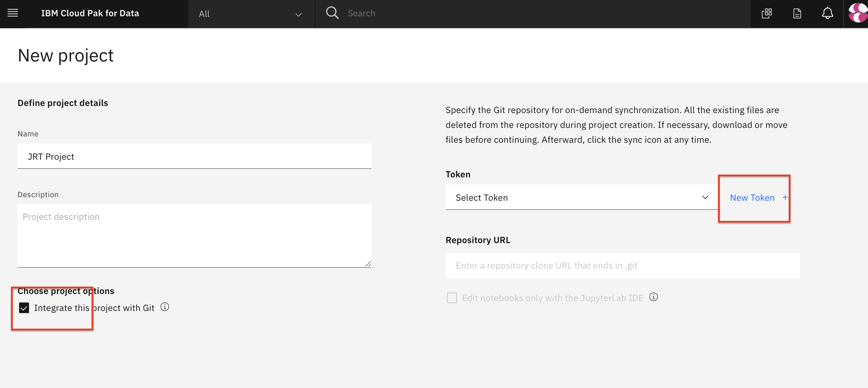
Task: Click the project Name field
Action: click(195, 156)
